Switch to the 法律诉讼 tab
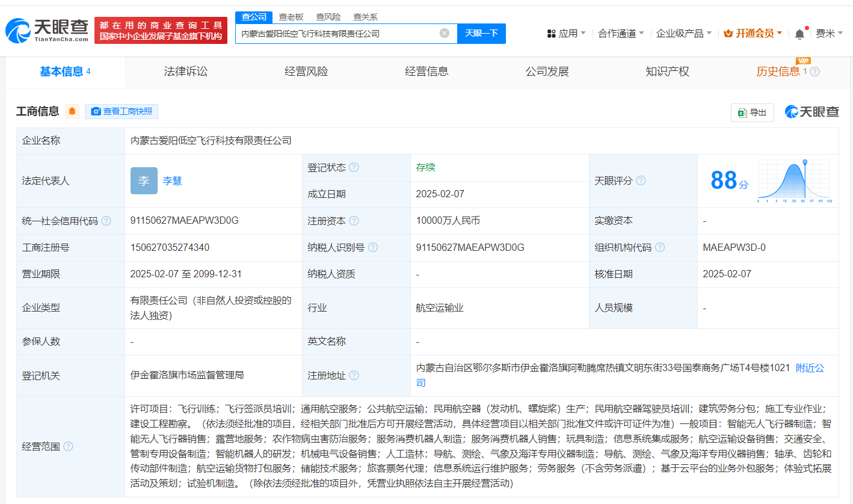The image size is (853, 504). [x=185, y=72]
